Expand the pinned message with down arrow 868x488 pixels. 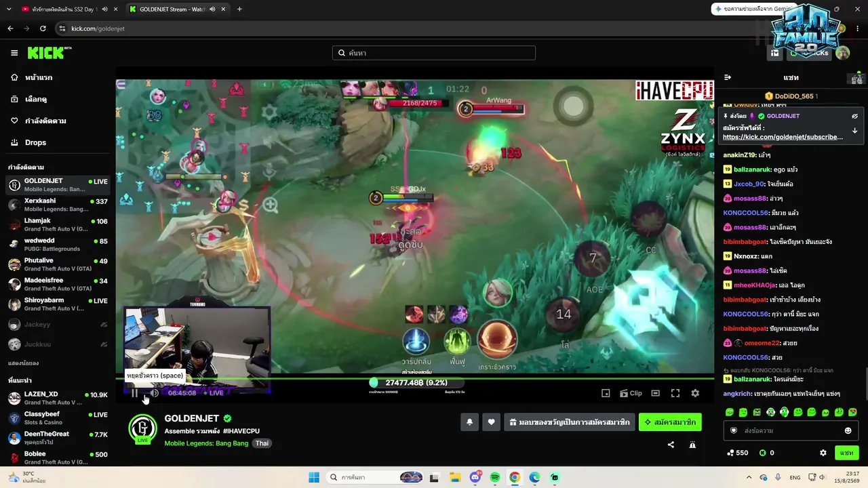coord(854,130)
